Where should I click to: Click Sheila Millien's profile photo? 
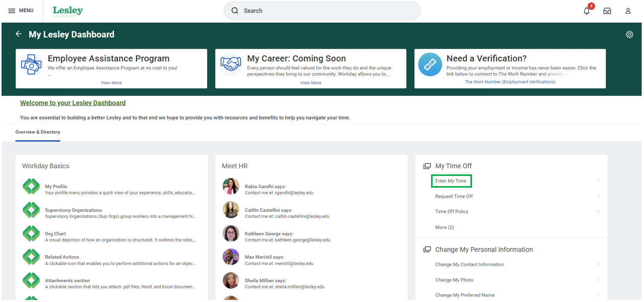click(231, 281)
